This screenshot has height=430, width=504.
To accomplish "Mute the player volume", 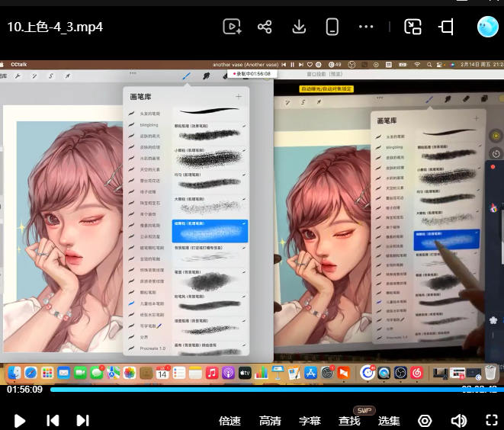I will pos(459,421).
